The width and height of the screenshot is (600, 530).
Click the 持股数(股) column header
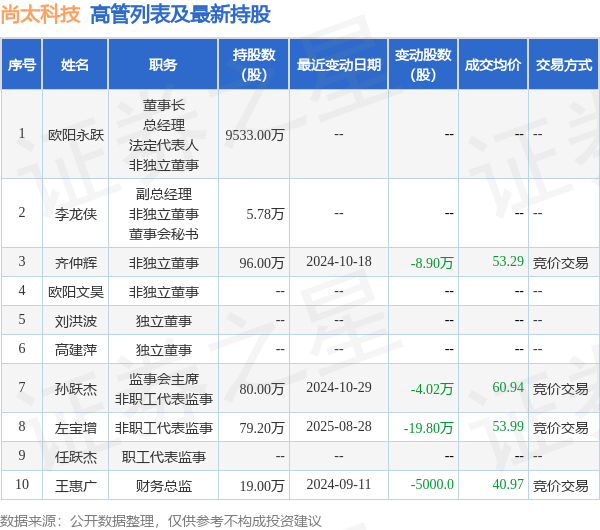click(x=254, y=65)
